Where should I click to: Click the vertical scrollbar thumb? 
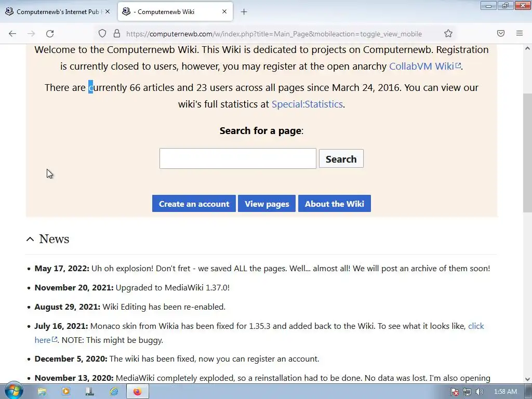[x=527, y=153]
